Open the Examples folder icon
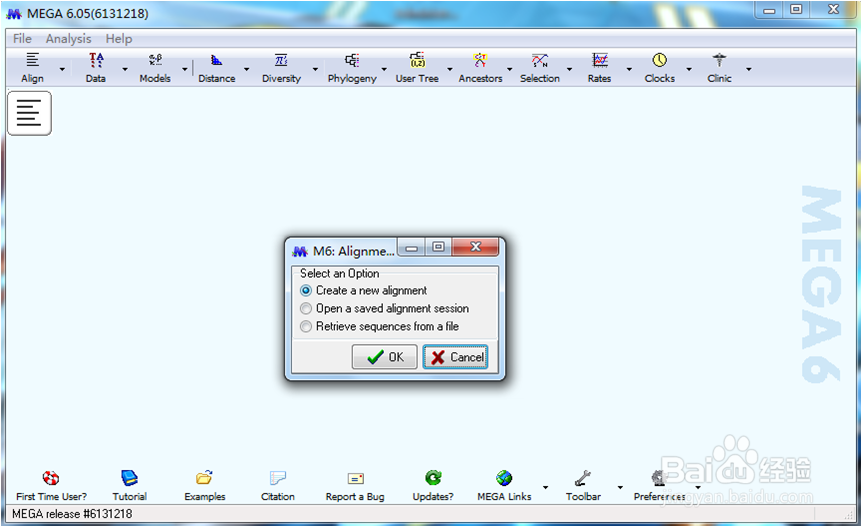 point(205,478)
